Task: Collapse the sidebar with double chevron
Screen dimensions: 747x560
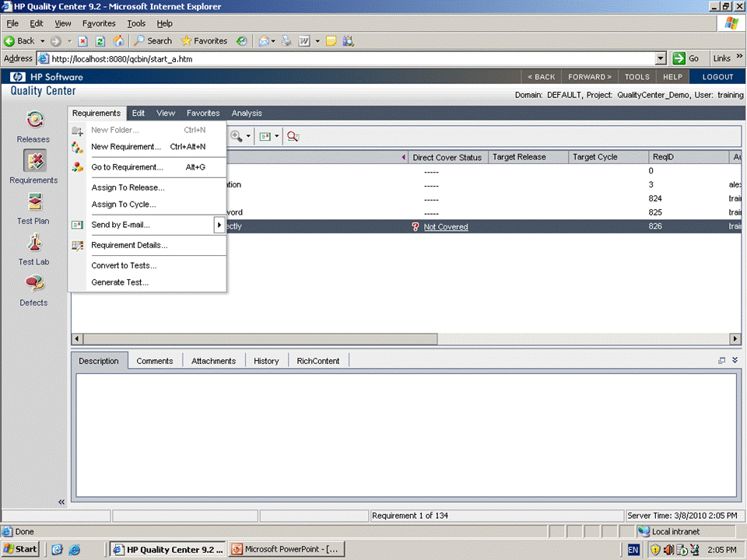Action: click(x=61, y=502)
